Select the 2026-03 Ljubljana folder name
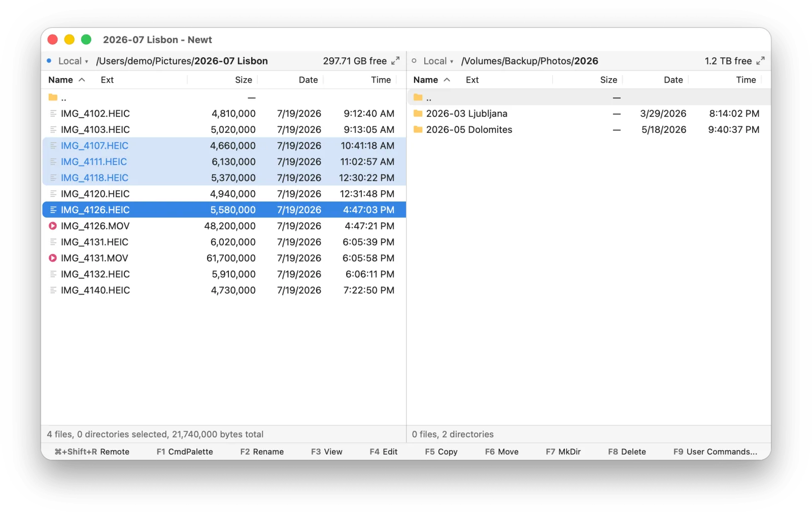The image size is (812, 514). click(467, 114)
